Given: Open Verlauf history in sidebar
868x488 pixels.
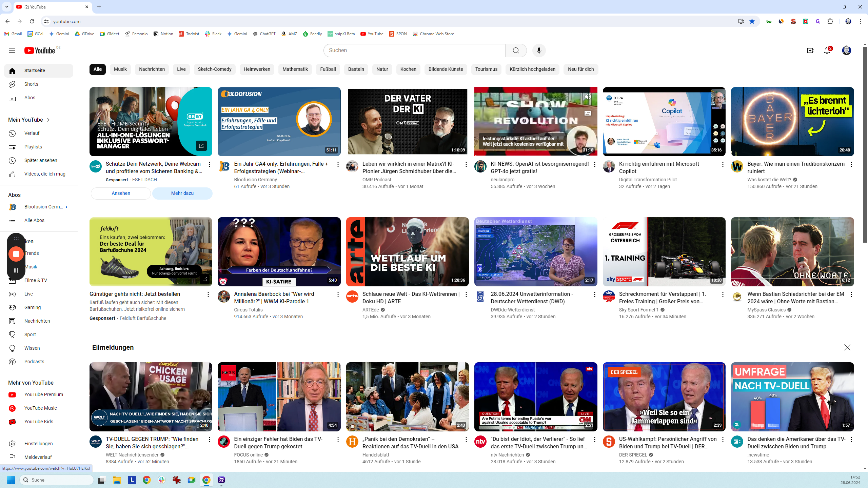Looking at the screenshot, I should pos(39,133).
